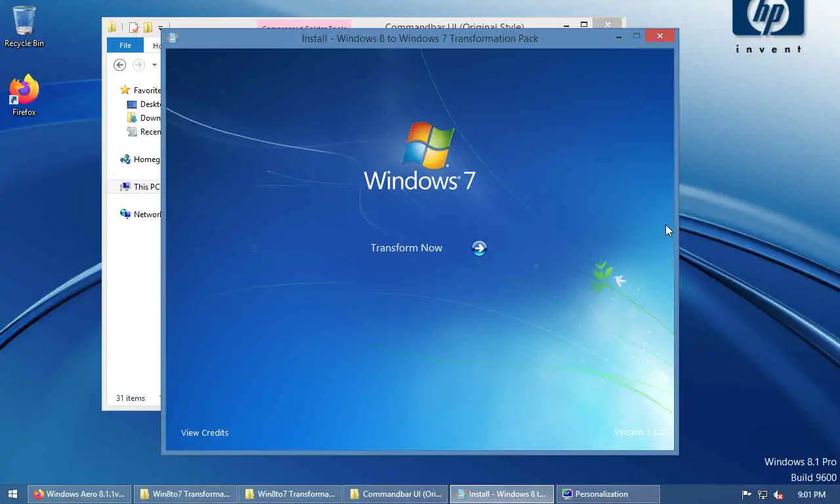Click '31 items' in Explorer status bar
Image resolution: width=840 pixels, height=504 pixels.
[131, 398]
